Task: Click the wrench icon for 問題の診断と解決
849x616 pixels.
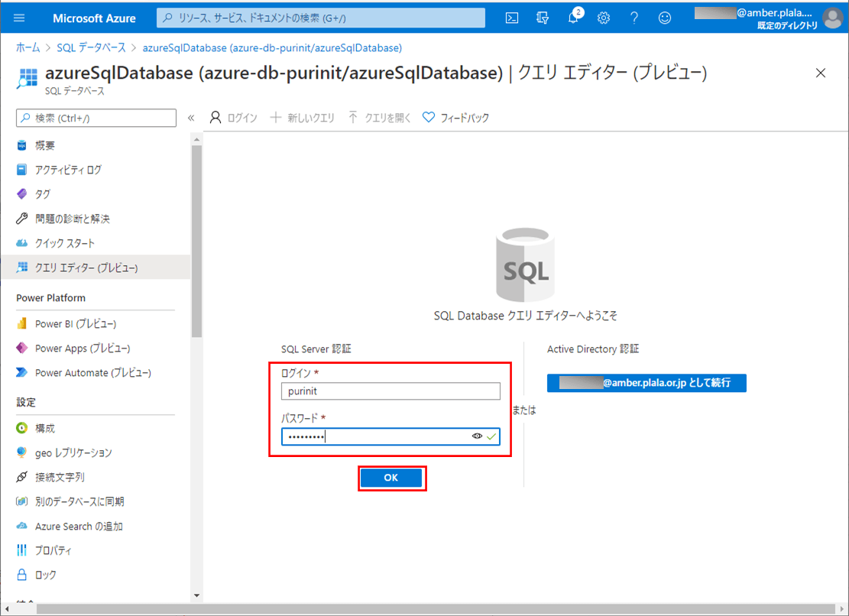Action: pos(21,218)
